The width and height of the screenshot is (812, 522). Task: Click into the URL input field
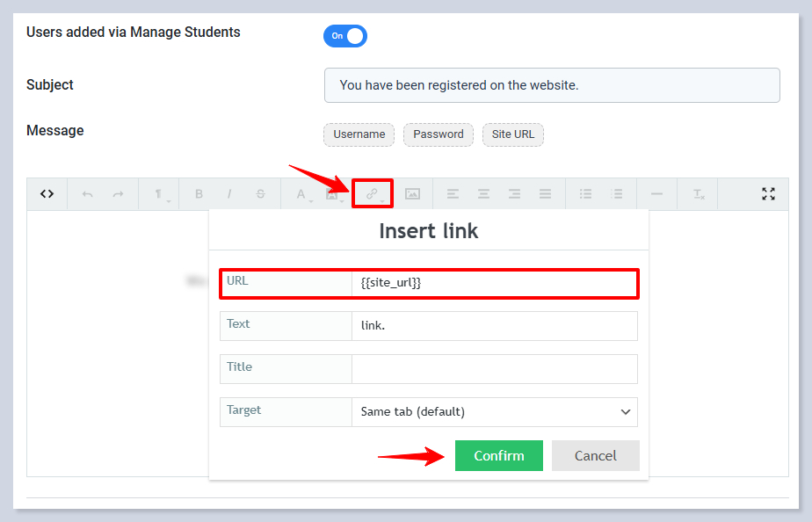point(494,283)
